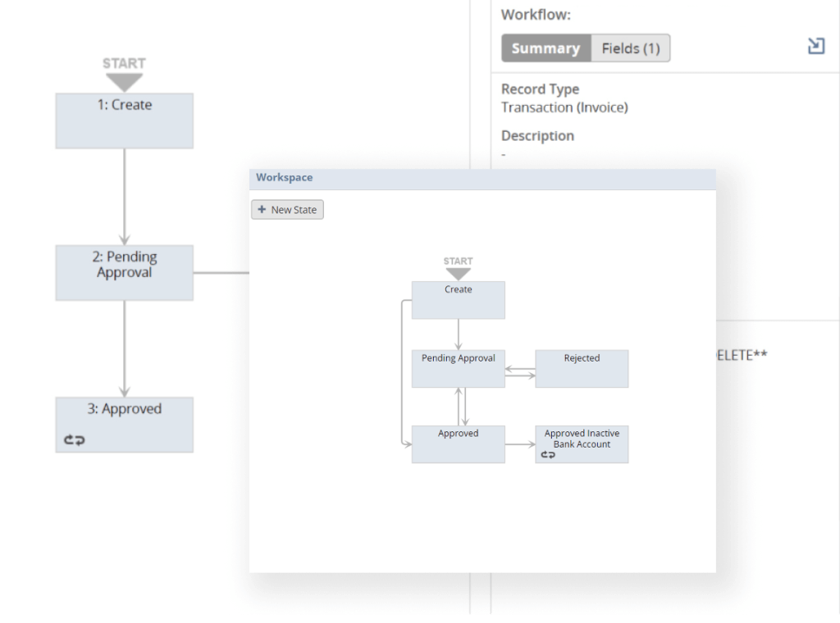Viewport: 840px width, 623px height.
Task: Select the Rejected state in Workspace
Action: point(582,369)
